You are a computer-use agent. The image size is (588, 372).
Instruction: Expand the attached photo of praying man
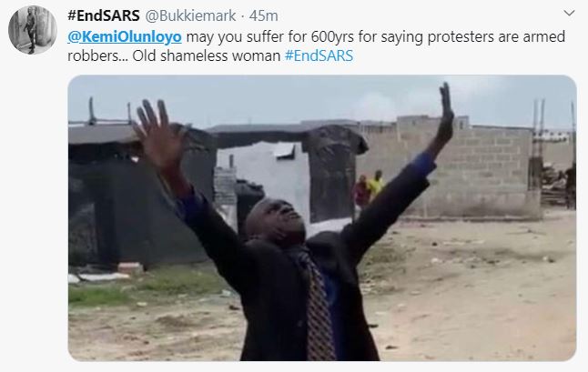coord(322,218)
